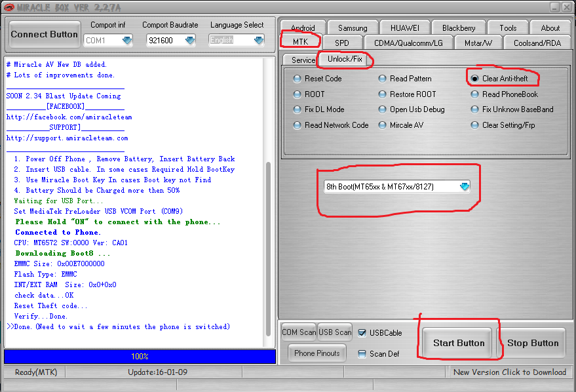Click the COM Scan button
Screen dimensions: 576x392
299,332
